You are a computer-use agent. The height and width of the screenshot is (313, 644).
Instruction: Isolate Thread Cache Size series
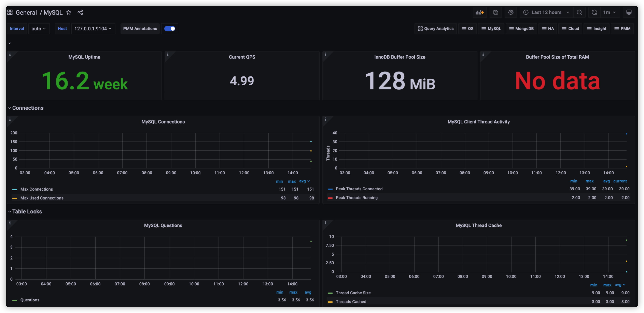(x=353, y=293)
